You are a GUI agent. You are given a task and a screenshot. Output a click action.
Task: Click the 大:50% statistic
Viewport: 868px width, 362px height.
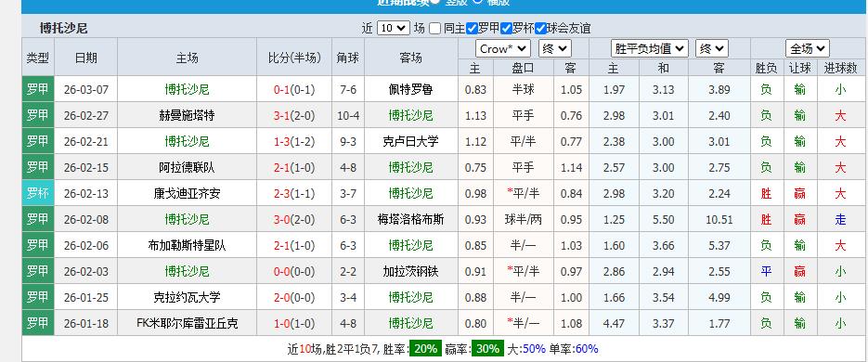pos(526,349)
